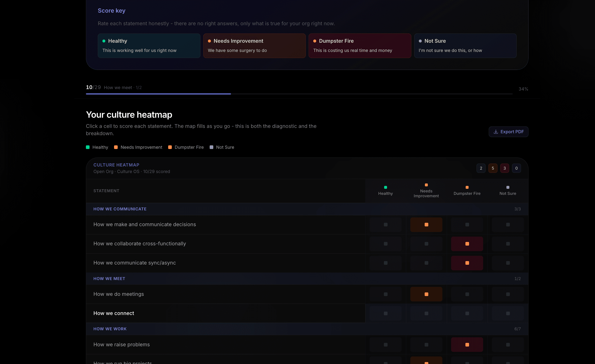Click the Dumpster Fire count badge showing 3
The height and width of the screenshot is (364, 595).
coord(505,168)
